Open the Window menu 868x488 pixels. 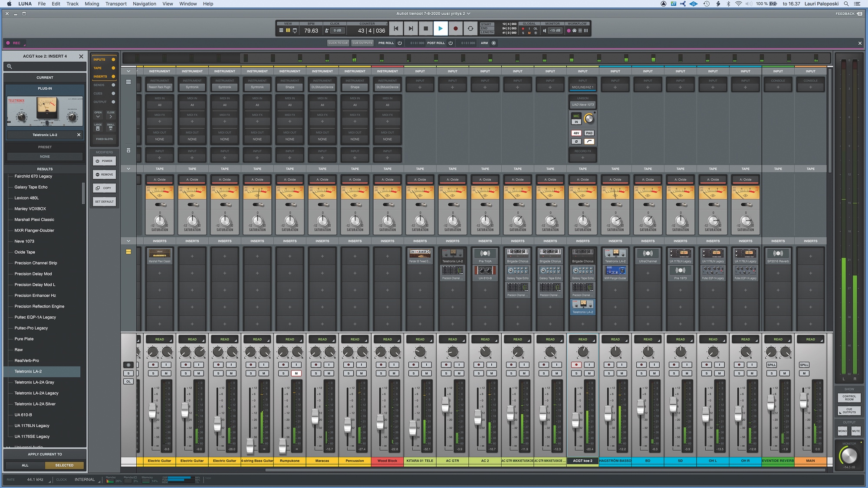tap(188, 3)
